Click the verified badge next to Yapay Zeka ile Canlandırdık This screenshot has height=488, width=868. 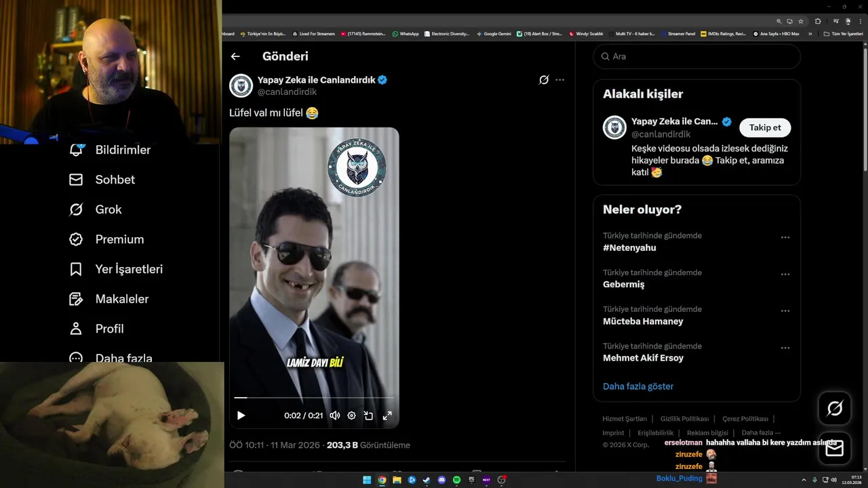pyautogui.click(x=382, y=80)
